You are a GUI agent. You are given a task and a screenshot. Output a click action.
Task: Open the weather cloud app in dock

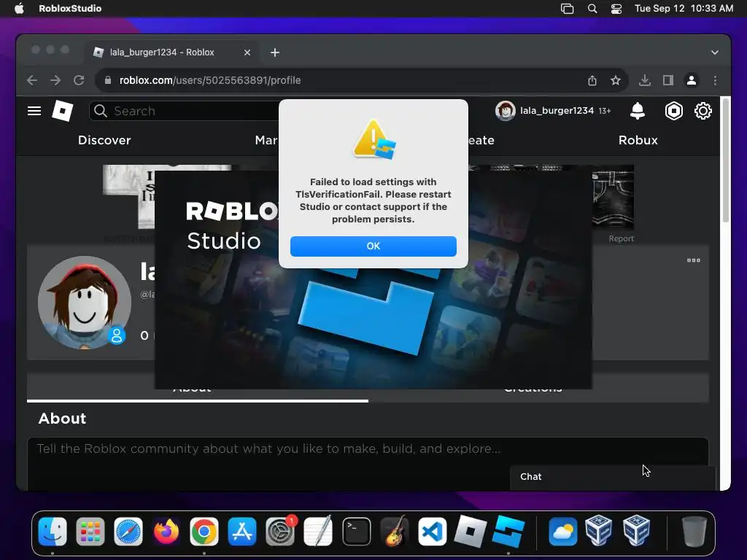click(563, 532)
